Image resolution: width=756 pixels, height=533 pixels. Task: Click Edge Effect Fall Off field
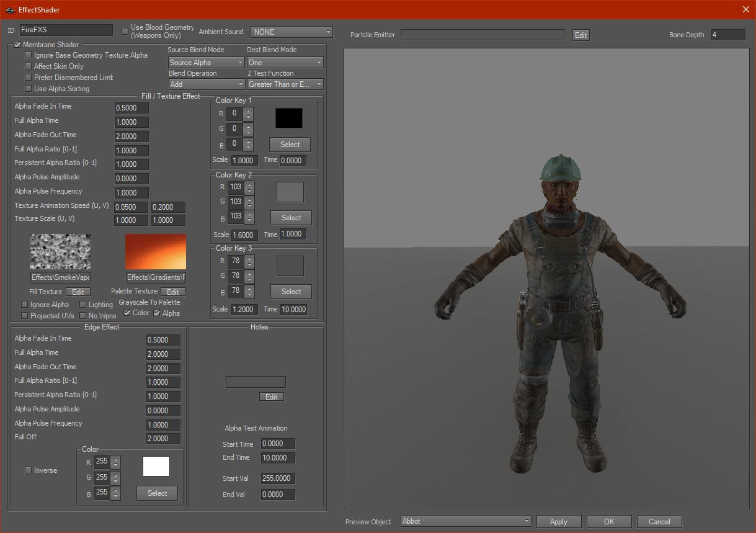164,439
